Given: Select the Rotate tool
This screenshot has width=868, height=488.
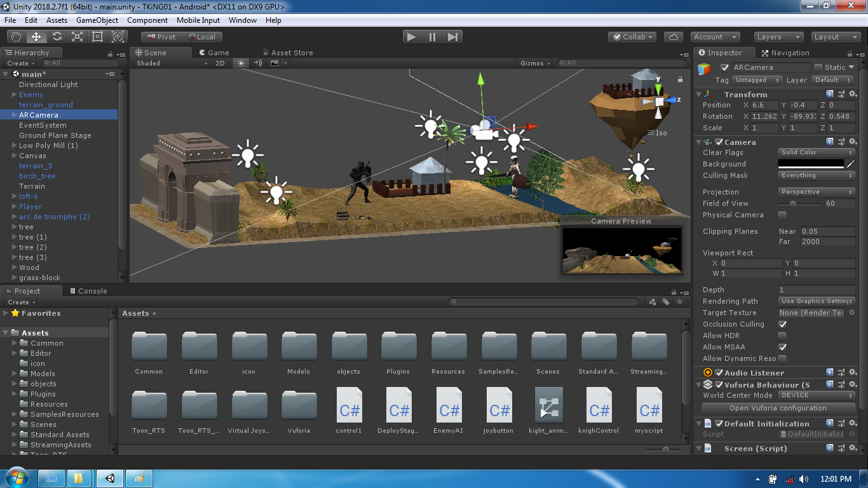Looking at the screenshot, I should tap(57, 37).
